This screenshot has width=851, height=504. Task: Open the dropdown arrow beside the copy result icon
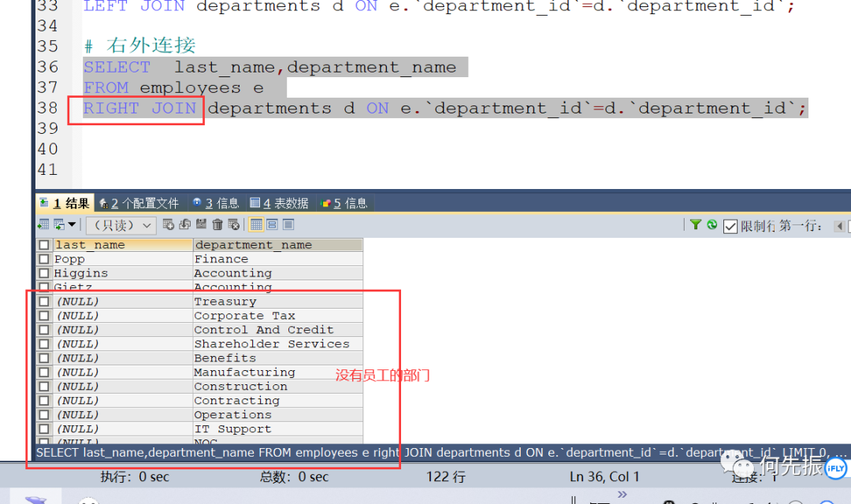pos(71,224)
